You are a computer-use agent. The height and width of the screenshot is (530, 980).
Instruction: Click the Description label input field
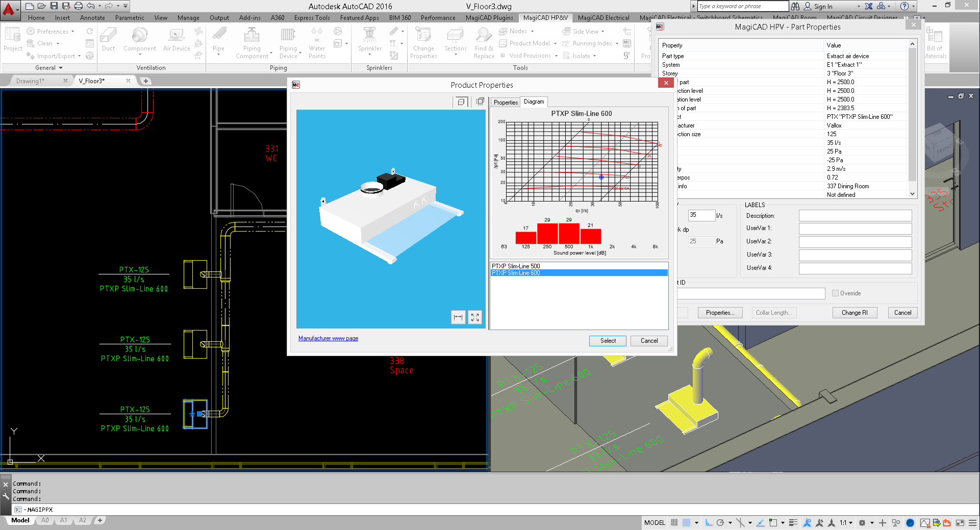coord(855,216)
